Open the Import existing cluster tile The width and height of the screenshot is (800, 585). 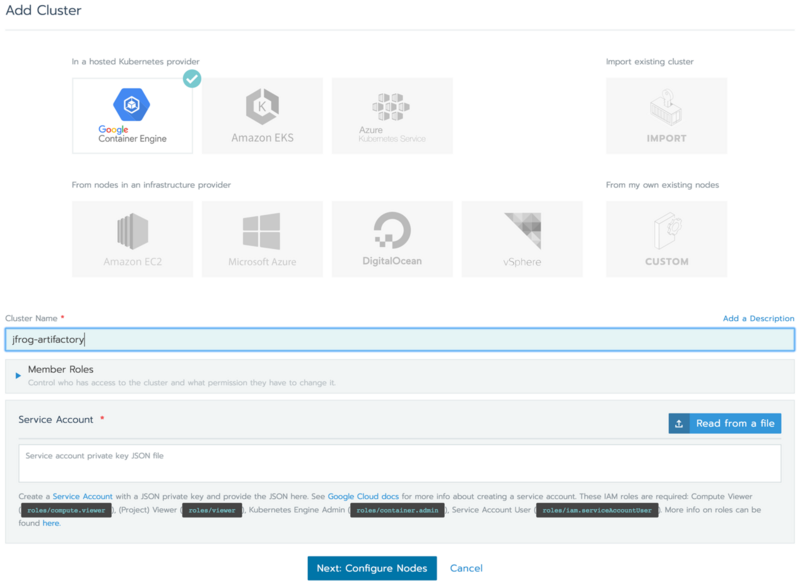click(666, 116)
